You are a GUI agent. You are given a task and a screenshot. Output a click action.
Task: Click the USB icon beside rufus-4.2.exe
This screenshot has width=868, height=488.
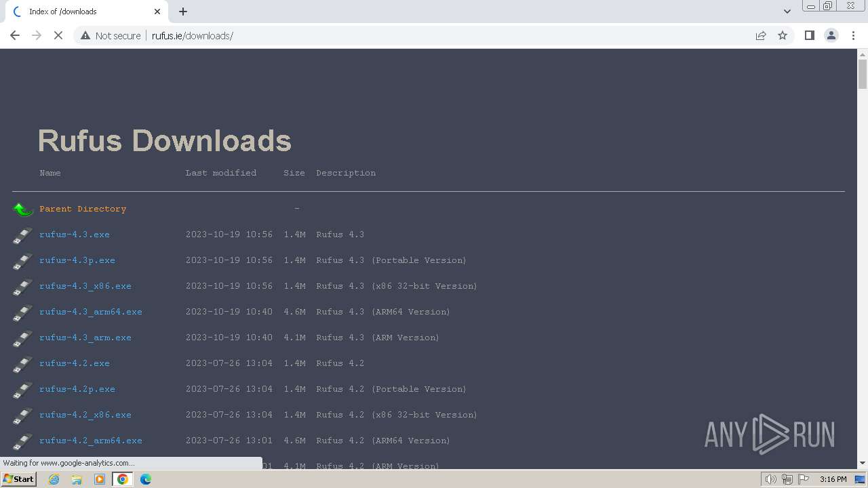point(22,364)
